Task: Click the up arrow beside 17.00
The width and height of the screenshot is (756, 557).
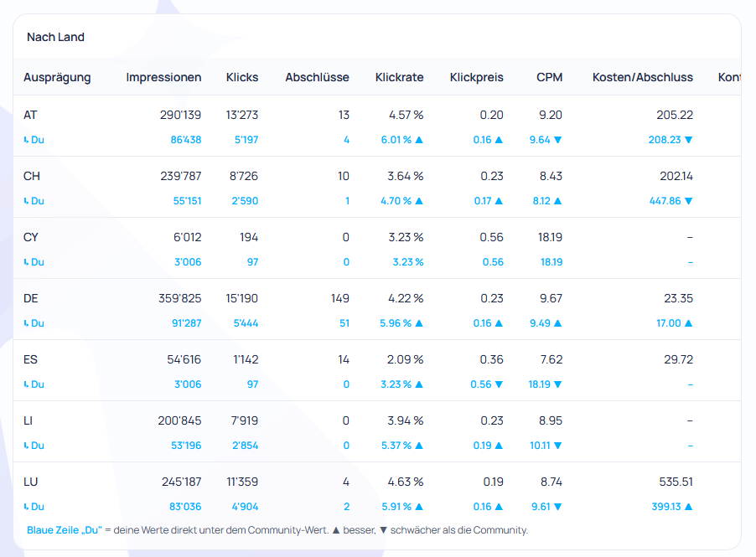Action: [688, 323]
